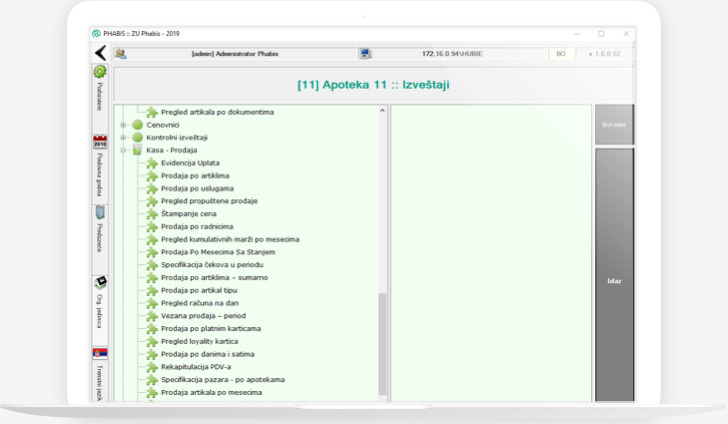Select Prodaja po platnim karticama
Screen dimensions: 728x424
tap(211, 329)
